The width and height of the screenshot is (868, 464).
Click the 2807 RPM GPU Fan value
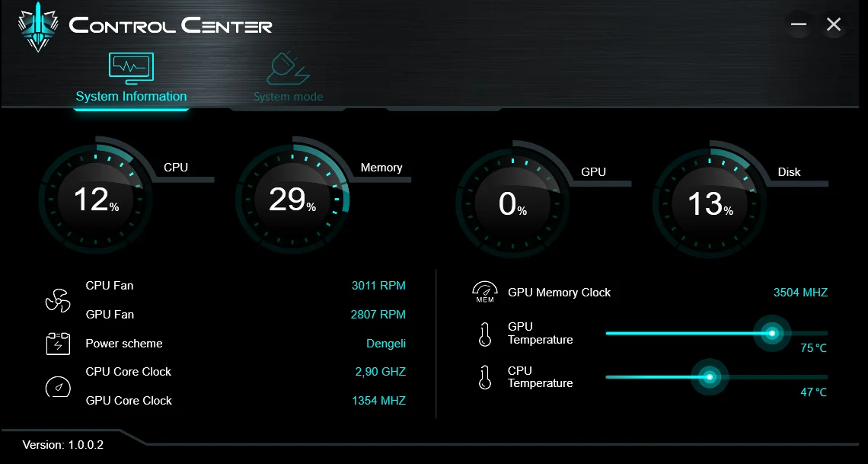(x=378, y=315)
